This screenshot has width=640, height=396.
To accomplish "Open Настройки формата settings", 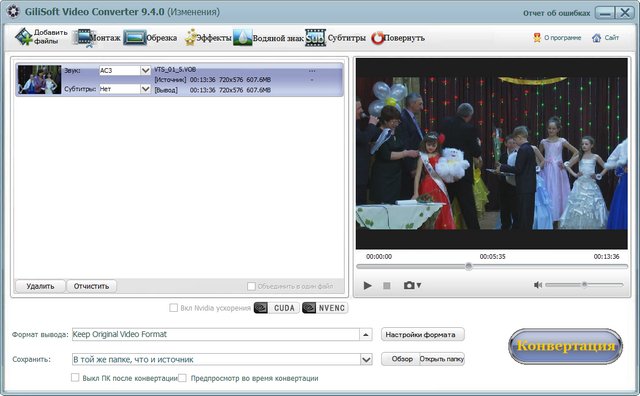I will coord(422,334).
